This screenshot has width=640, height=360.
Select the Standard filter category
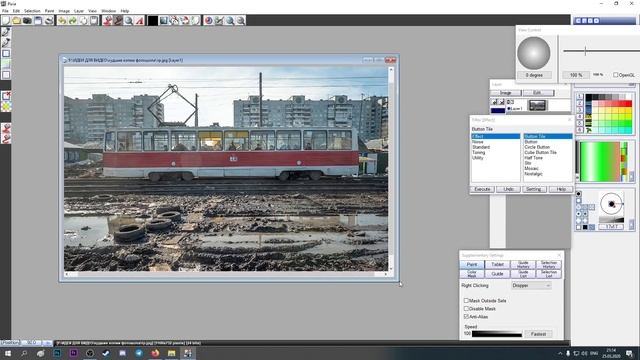pos(481,147)
